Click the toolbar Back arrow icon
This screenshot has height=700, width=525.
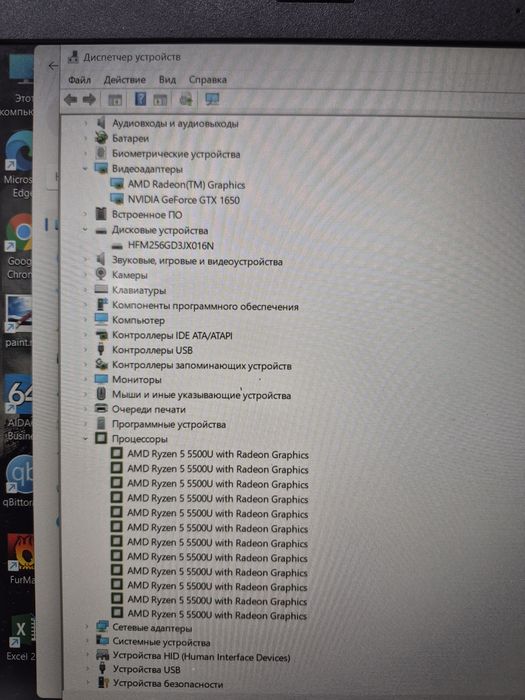(x=71, y=99)
